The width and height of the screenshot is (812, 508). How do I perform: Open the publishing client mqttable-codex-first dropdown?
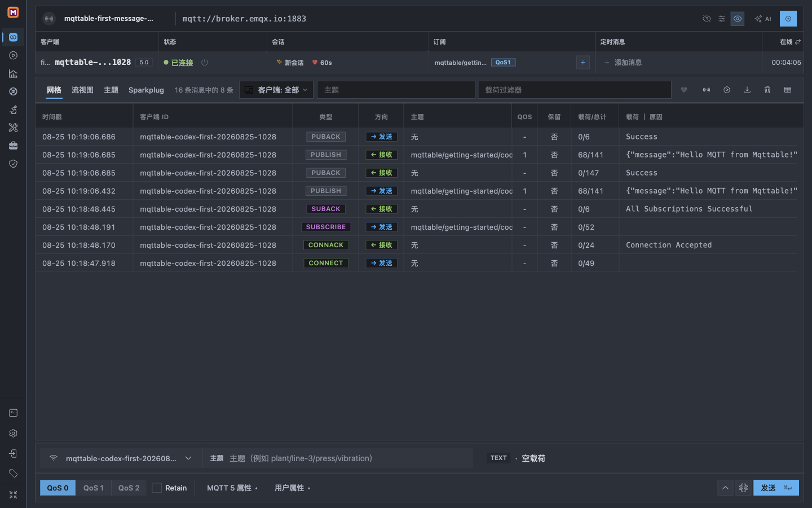(x=120, y=458)
